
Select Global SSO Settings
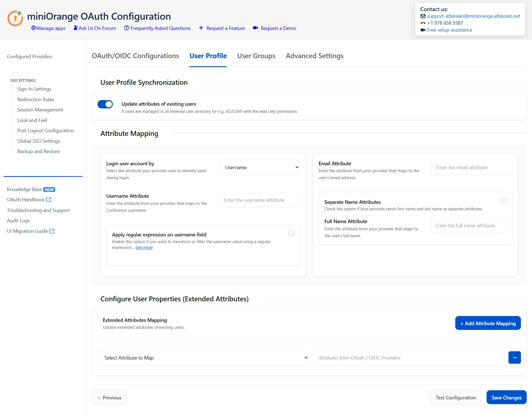(x=39, y=141)
